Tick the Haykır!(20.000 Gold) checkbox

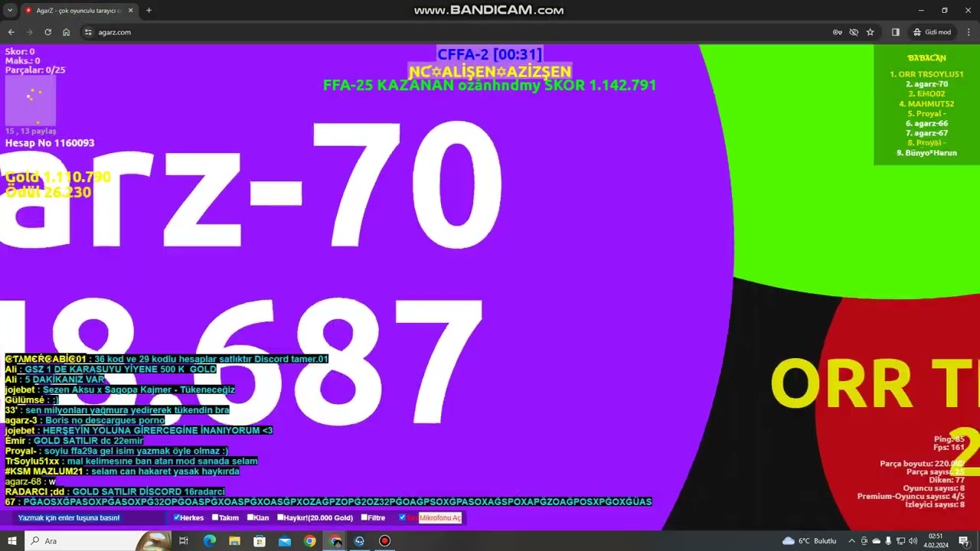(x=280, y=518)
